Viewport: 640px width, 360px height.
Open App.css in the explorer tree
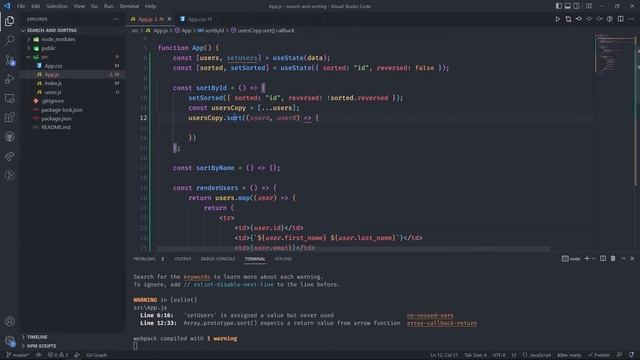pos(53,66)
